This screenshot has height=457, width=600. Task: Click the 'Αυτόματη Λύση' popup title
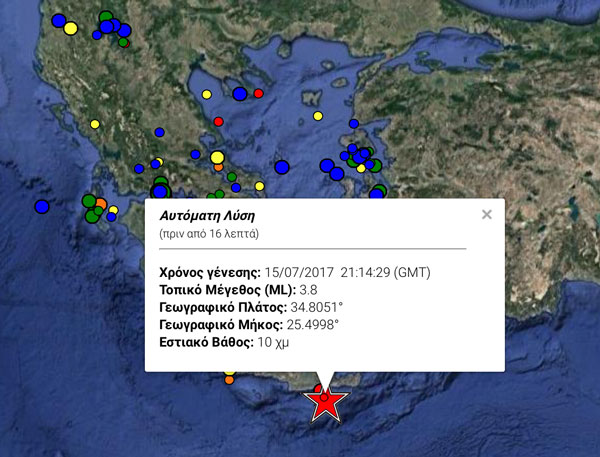click(x=207, y=216)
